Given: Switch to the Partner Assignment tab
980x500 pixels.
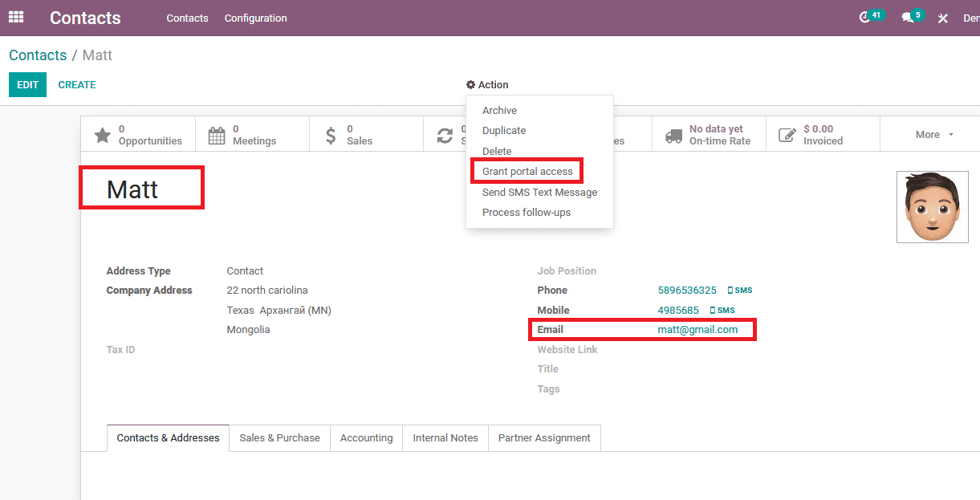Looking at the screenshot, I should [x=544, y=438].
